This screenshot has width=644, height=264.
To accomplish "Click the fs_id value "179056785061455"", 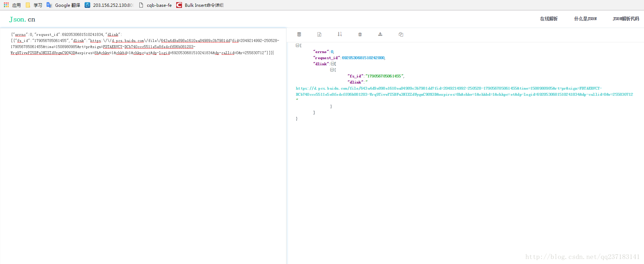I will (x=384, y=76).
